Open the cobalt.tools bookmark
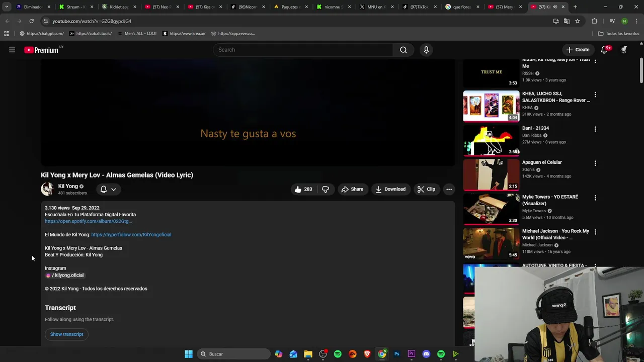This screenshot has width=644, height=362. (91, 34)
